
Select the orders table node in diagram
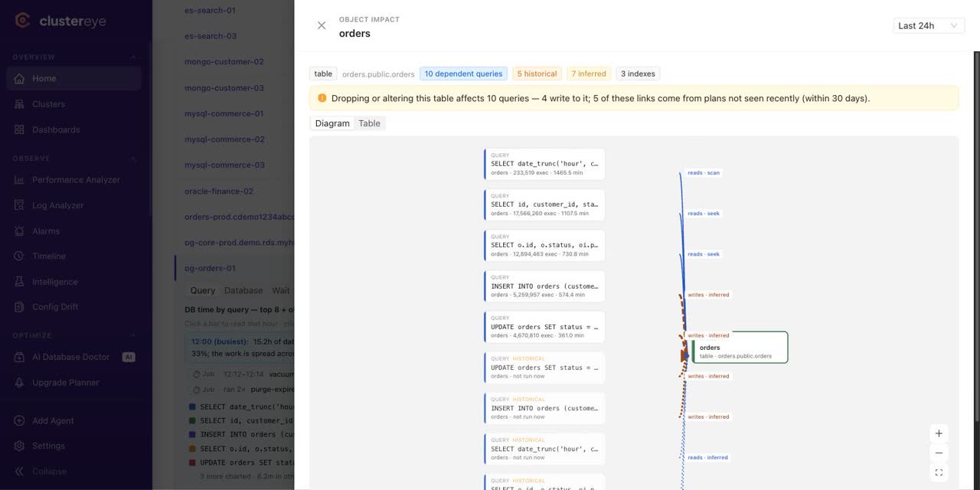tap(740, 348)
